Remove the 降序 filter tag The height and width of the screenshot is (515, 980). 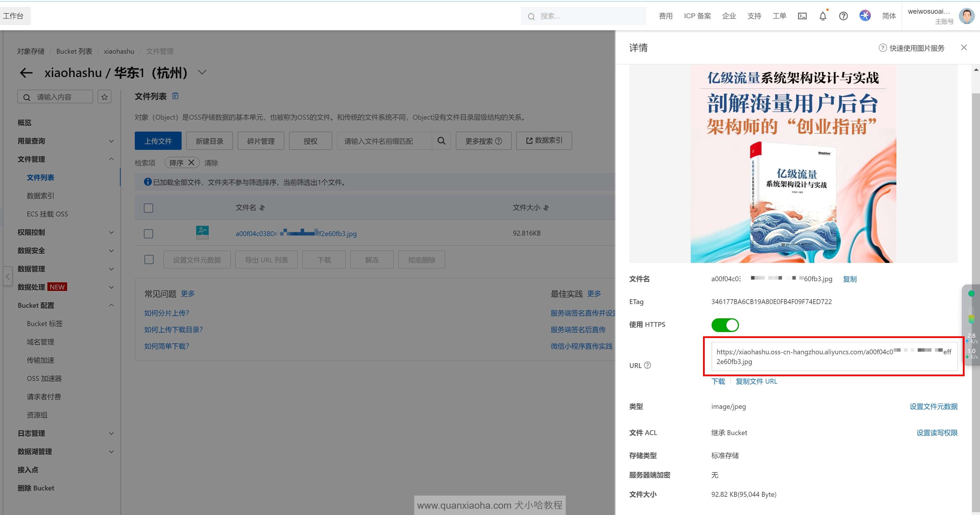coord(191,162)
